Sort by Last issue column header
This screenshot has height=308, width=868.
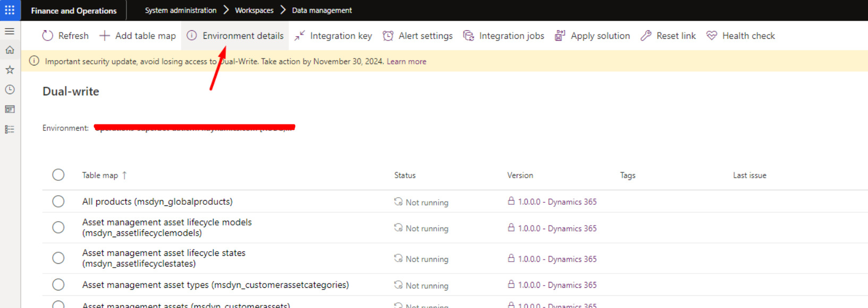(x=749, y=175)
